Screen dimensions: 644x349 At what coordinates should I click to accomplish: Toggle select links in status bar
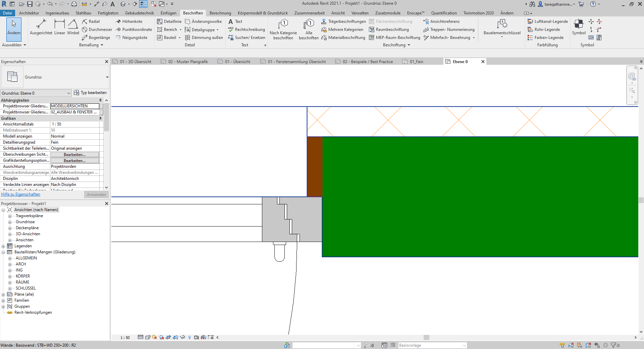coord(562,345)
